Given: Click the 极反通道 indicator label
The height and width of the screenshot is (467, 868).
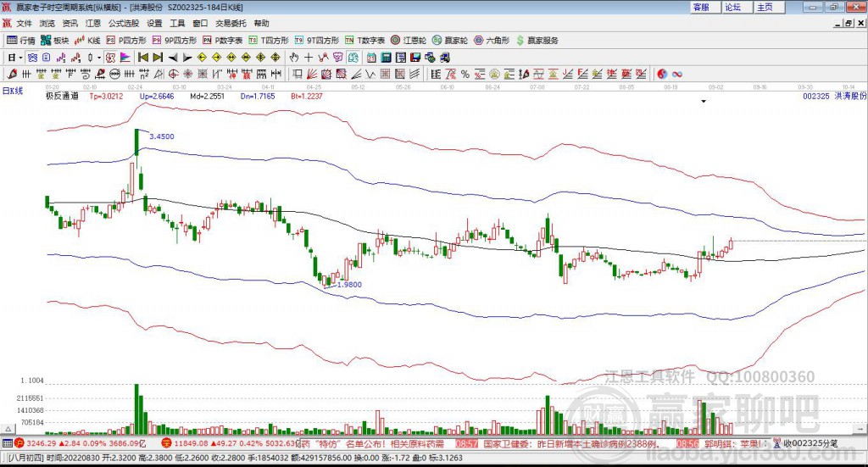Looking at the screenshot, I should (62, 96).
